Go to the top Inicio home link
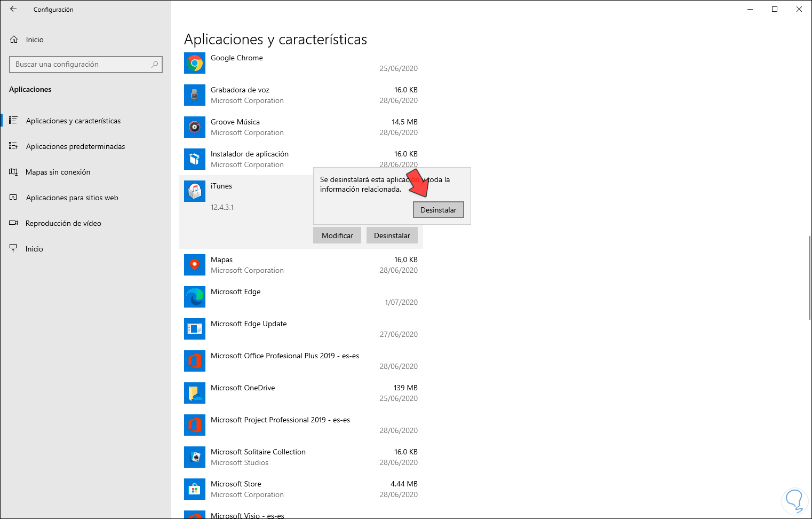 [x=85, y=40]
